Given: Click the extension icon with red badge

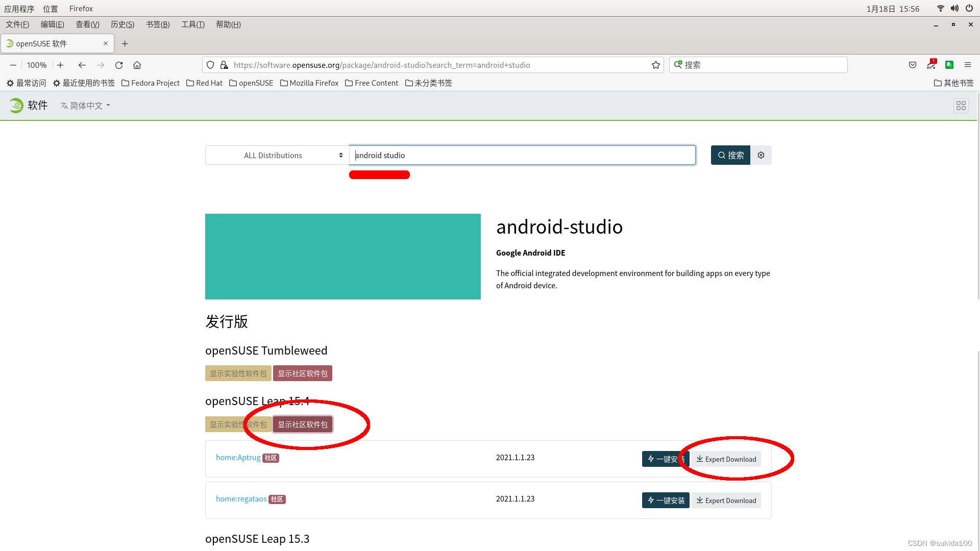Looking at the screenshot, I should [x=932, y=64].
